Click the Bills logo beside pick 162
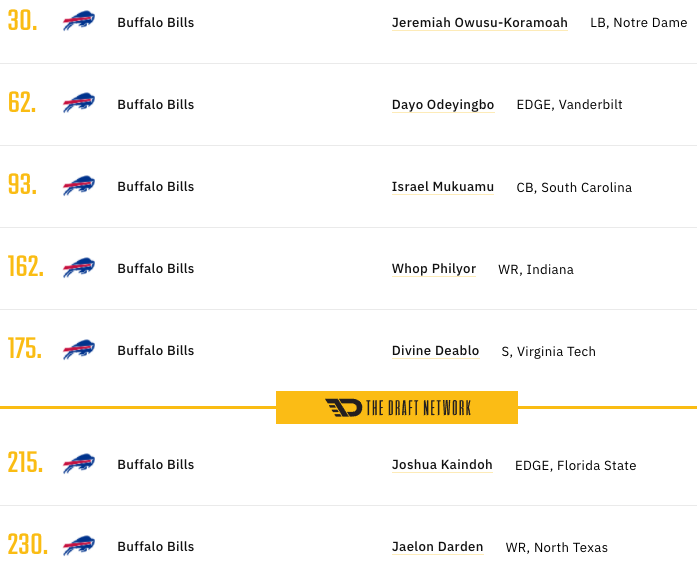This screenshot has width=697, height=567. 79,268
